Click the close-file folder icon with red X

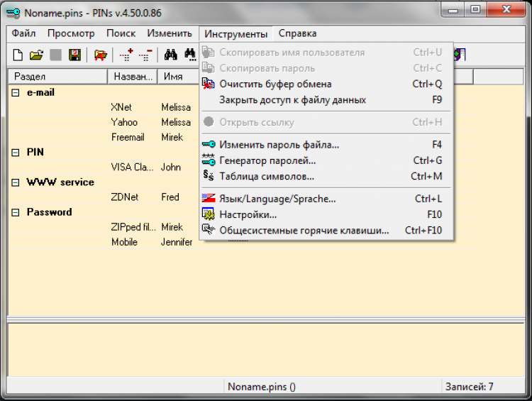pos(101,55)
